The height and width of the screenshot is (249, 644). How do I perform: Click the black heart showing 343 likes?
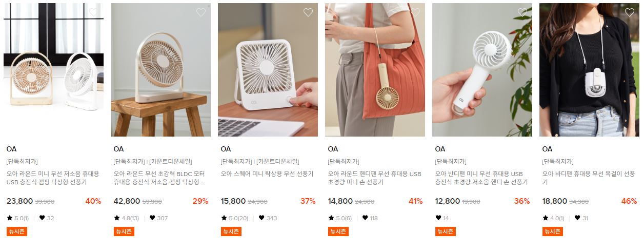coord(261,218)
